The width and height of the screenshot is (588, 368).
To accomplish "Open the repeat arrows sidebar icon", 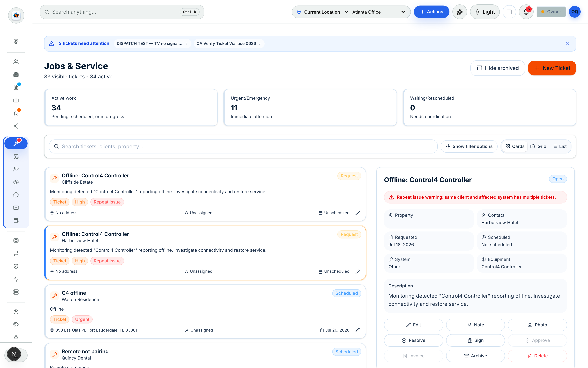I will (x=16, y=253).
